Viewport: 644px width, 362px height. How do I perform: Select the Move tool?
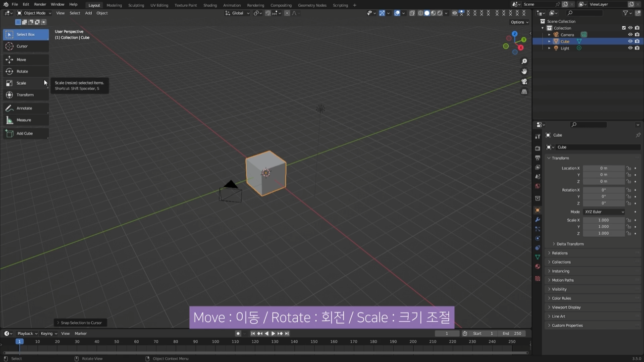[26, 59]
